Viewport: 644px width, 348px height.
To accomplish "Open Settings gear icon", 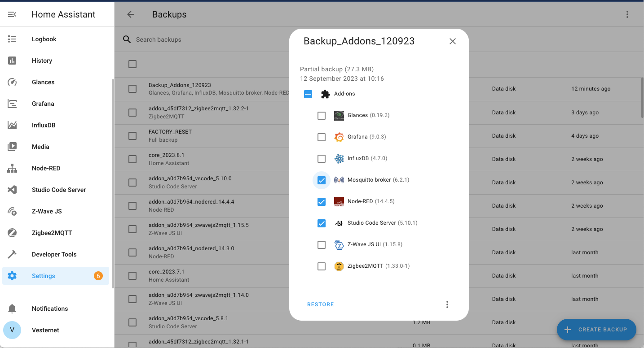I will tap(12, 276).
